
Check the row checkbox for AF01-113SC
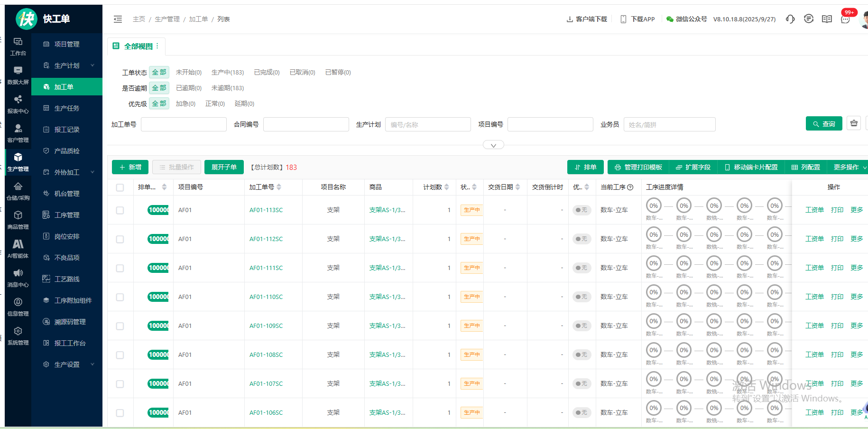[x=120, y=210]
